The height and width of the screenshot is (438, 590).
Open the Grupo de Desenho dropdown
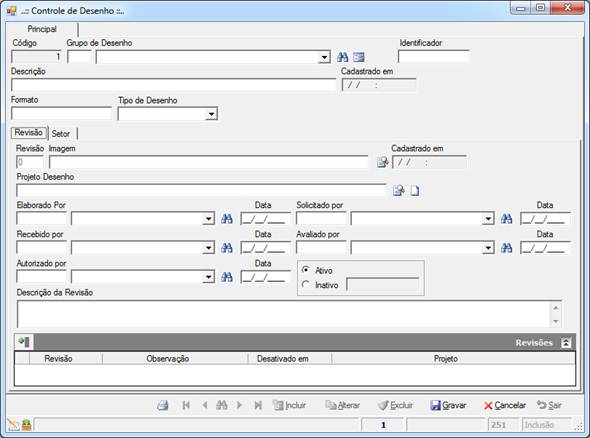324,58
